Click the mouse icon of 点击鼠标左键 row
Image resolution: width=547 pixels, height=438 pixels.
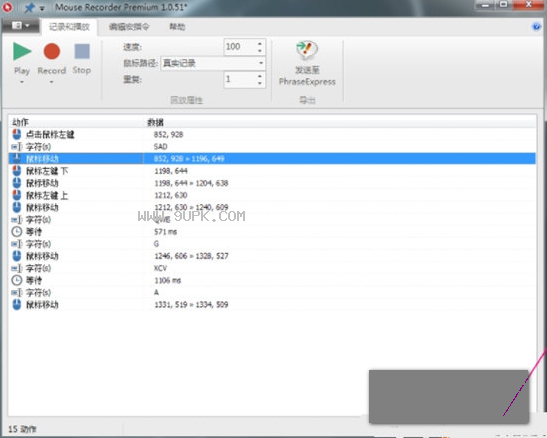coord(17,134)
